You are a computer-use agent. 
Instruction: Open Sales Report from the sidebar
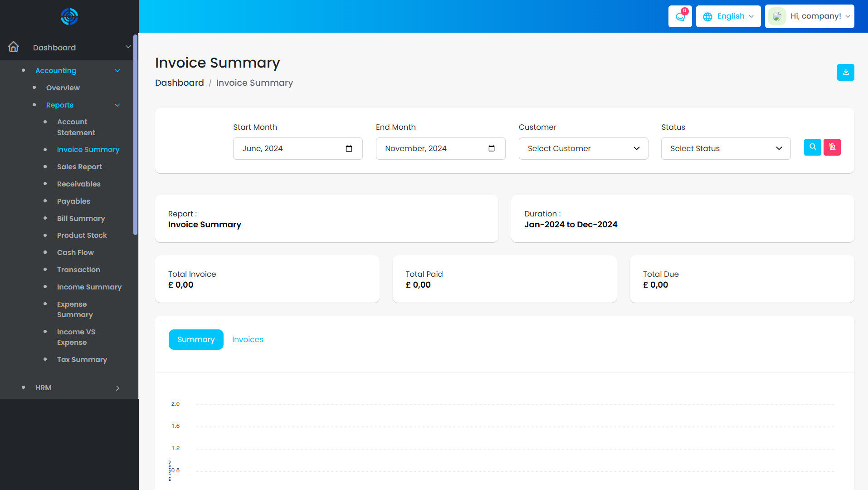coord(79,167)
